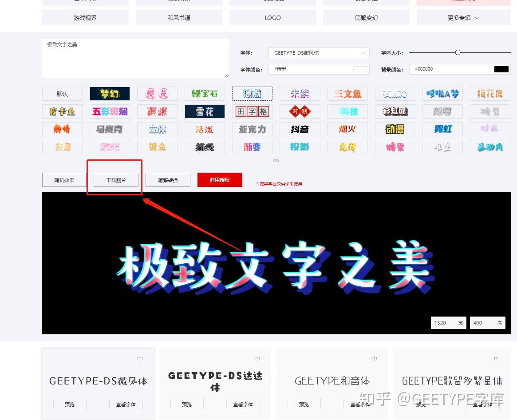Open the 字体 font dropdown
Image resolution: width=517 pixels, height=420 pixels.
pyautogui.click(x=319, y=52)
